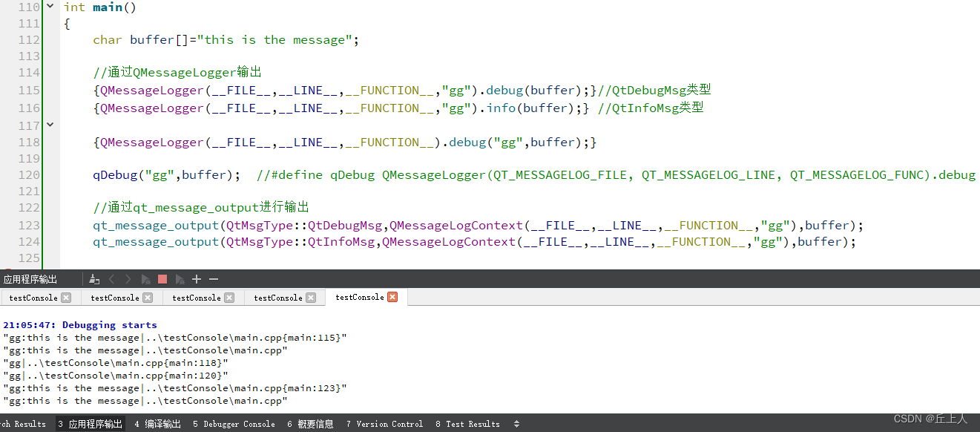
Task: Click the right run icon next to the plus
Action: point(180,278)
